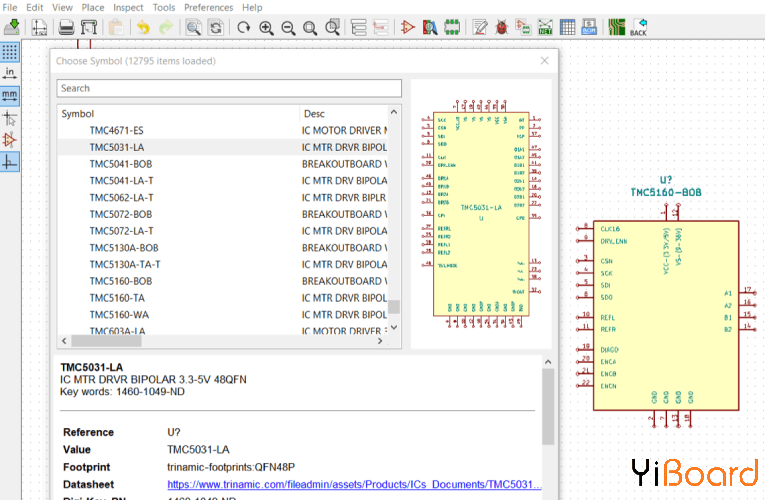Generate the bill of materials
The height and width of the screenshot is (500, 765).
[x=589, y=27]
